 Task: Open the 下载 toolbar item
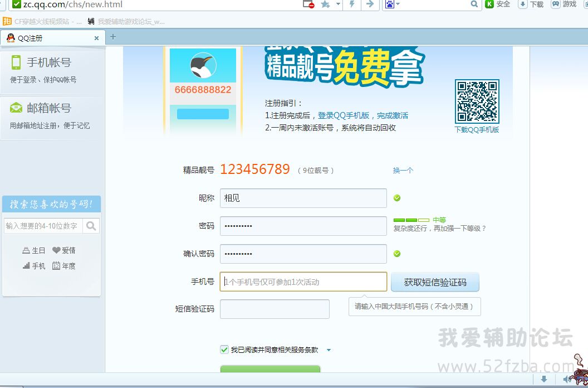tap(531, 4)
